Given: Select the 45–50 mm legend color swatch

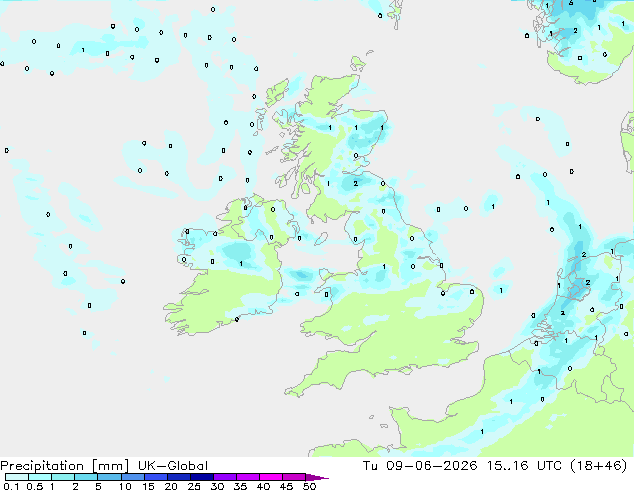Looking at the screenshot, I should (294, 477).
